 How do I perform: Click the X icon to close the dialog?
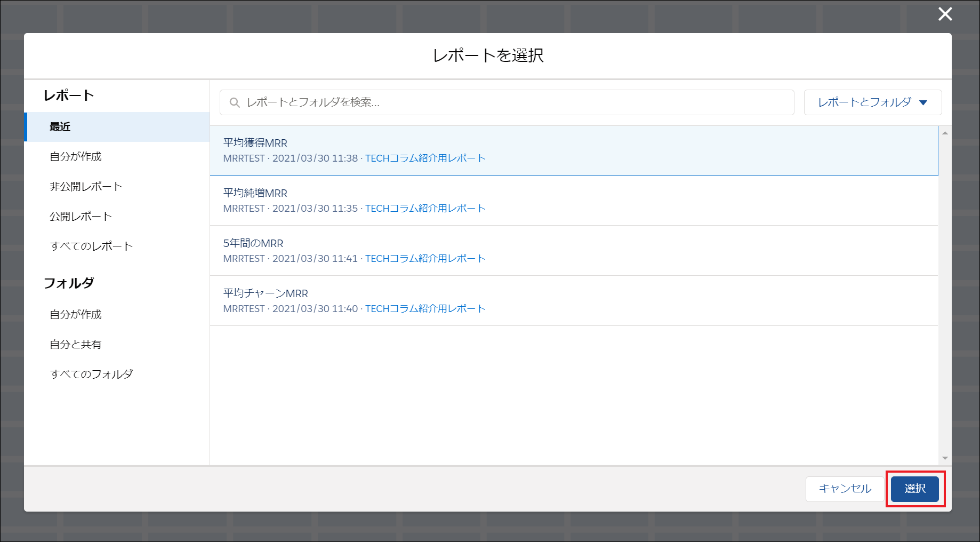tap(945, 14)
